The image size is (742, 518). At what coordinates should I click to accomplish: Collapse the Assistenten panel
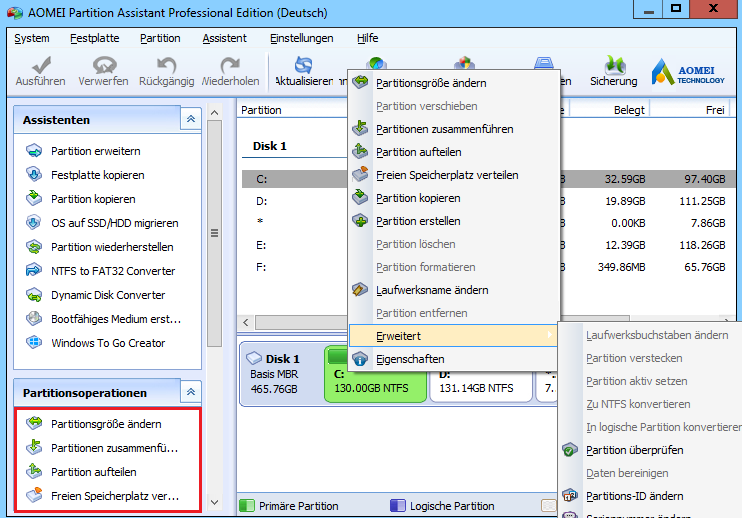point(191,119)
